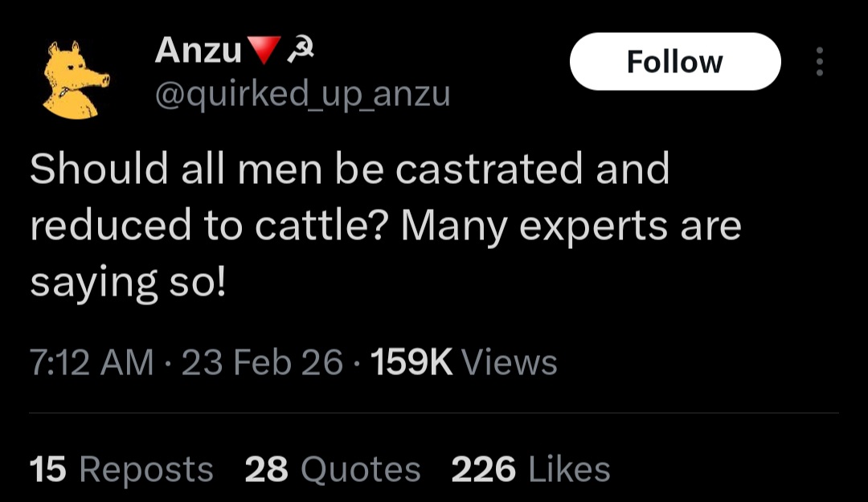Image resolution: width=868 pixels, height=502 pixels.
Task: Open the three-dot more options menu
Action: [x=819, y=61]
